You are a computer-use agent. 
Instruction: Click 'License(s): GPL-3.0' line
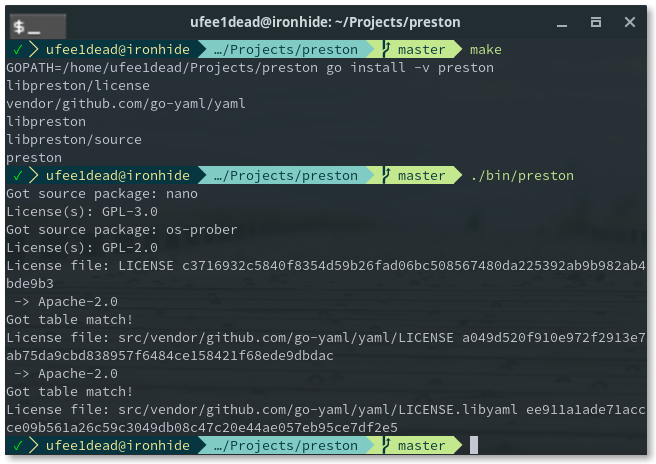click(x=82, y=212)
